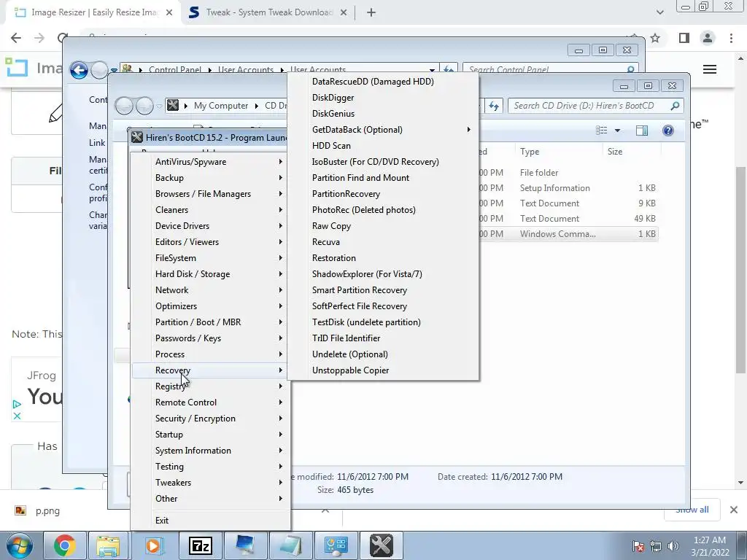Close the Image Resizer tab
The image size is (747, 560).
point(169,12)
